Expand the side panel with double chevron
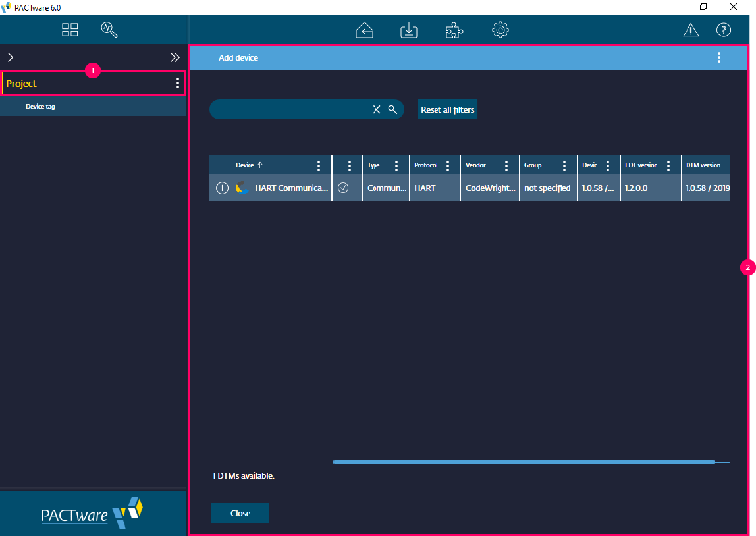The image size is (756, 536). [175, 57]
